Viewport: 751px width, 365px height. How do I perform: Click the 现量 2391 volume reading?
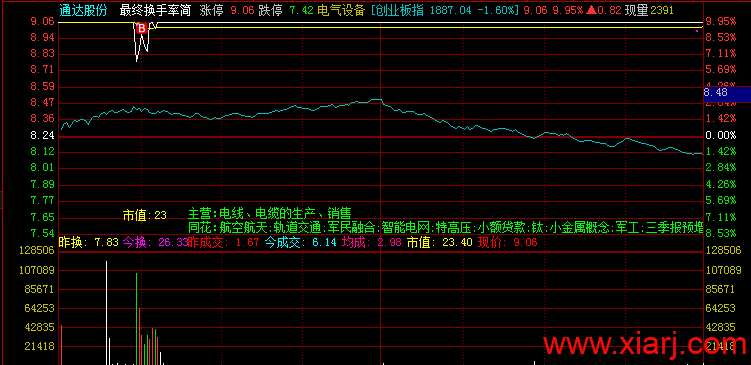point(649,10)
